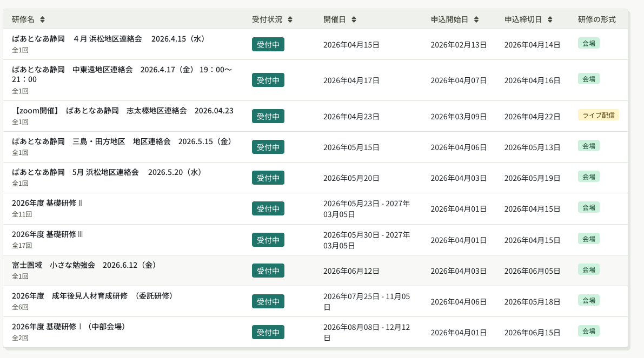Screen dimensions: 644x358
Task: Sort by 申込締切日 arrow icon
Action: (549, 19)
